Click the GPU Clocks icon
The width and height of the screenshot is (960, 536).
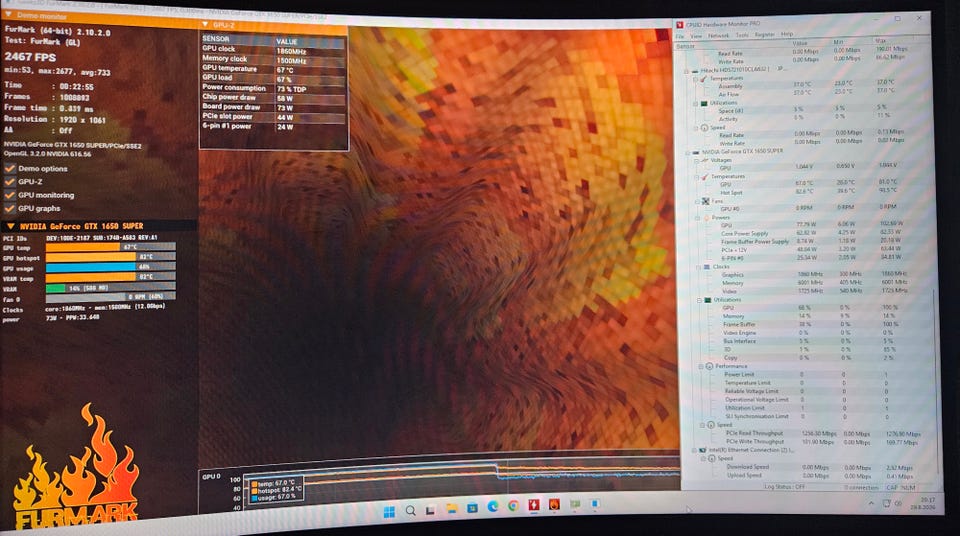707,266
